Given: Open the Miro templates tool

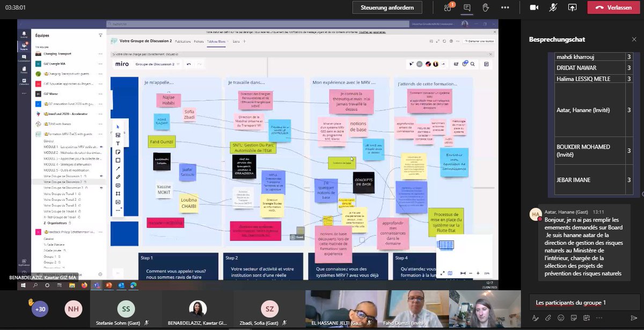Looking at the screenshot, I should pos(118,135).
